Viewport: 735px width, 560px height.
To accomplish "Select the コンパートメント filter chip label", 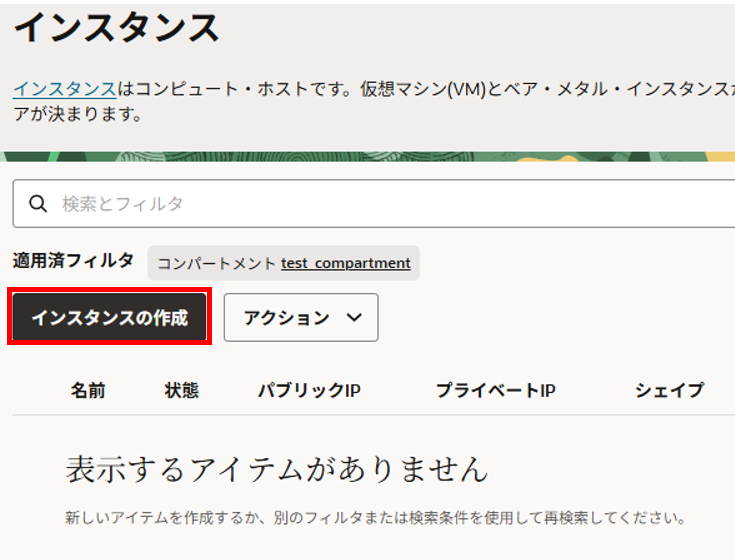I will (216, 263).
